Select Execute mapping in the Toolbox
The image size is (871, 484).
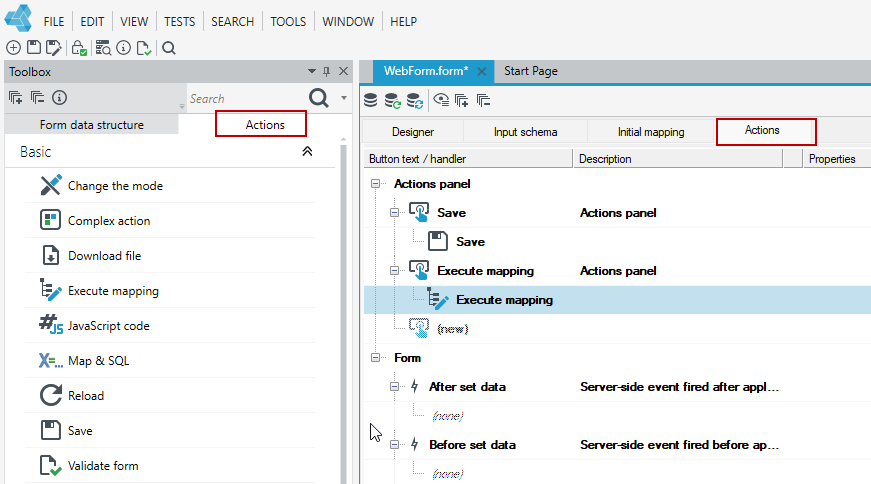(x=169, y=291)
